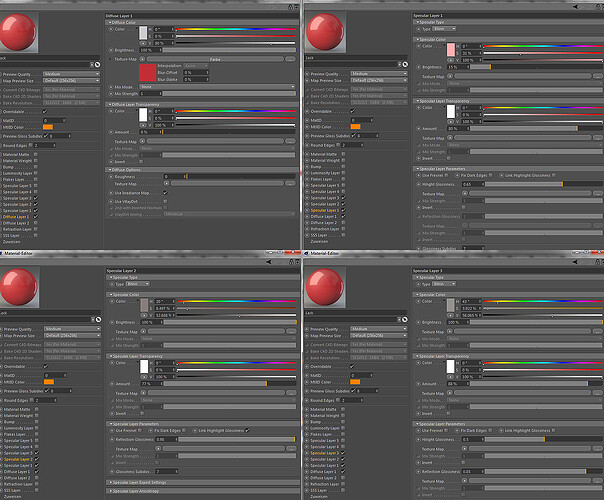Open Specular Color Texture Map button, Specular Layer 3
Image resolution: width=604 pixels, height=500 pixels.
click(450, 331)
